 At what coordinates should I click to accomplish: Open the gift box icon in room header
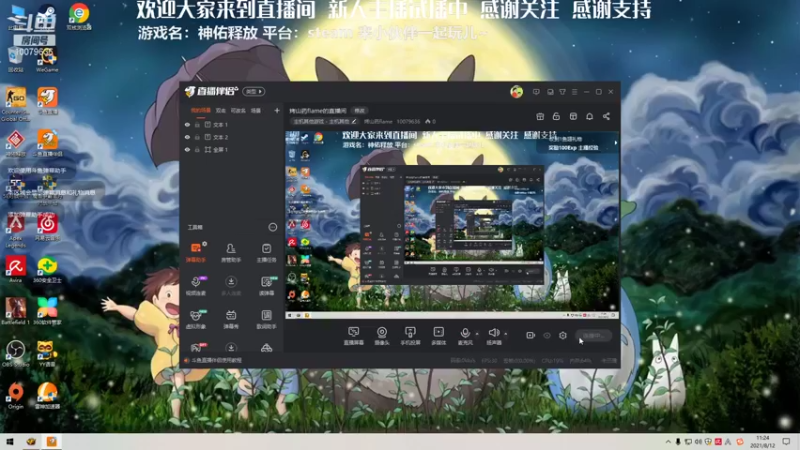click(540, 116)
